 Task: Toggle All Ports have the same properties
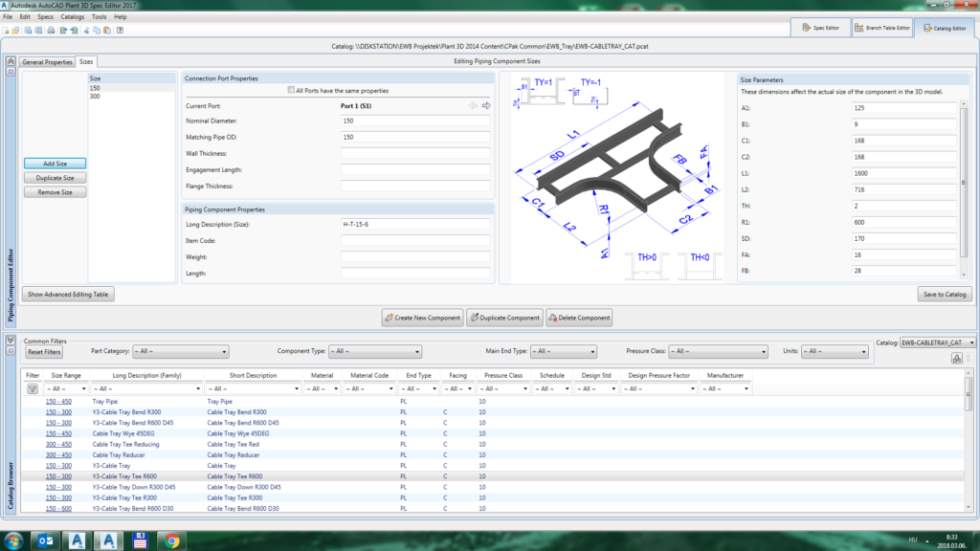pyautogui.click(x=291, y=90)
